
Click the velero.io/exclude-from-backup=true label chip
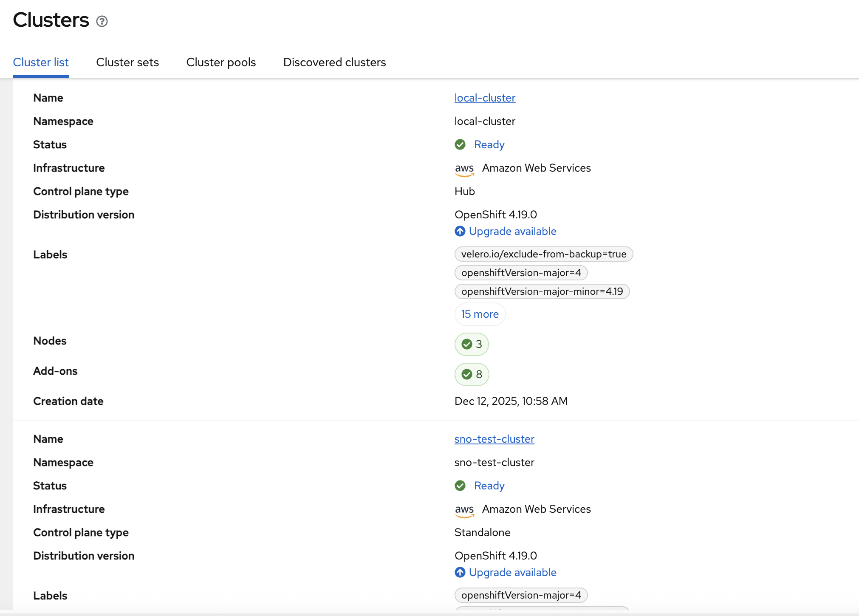pyautogui.click(x=543, y=254)
